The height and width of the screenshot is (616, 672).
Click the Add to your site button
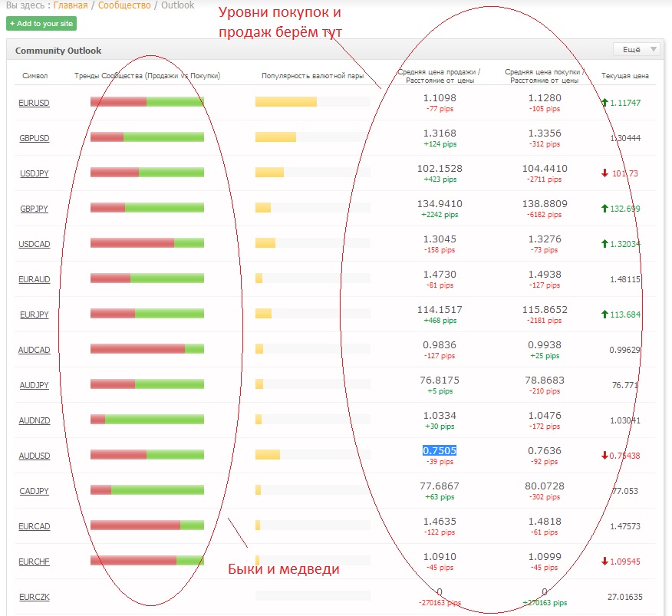(x=41, y=24)
